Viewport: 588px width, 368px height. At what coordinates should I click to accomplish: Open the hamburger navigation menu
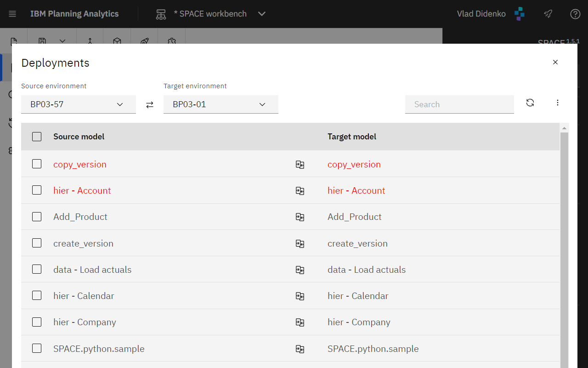coord(12,14)
